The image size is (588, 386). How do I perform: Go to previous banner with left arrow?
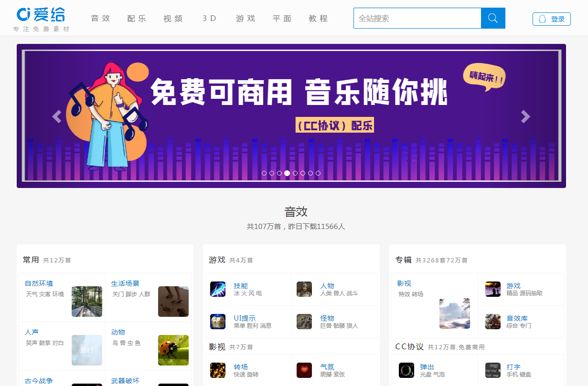(57, 116)
